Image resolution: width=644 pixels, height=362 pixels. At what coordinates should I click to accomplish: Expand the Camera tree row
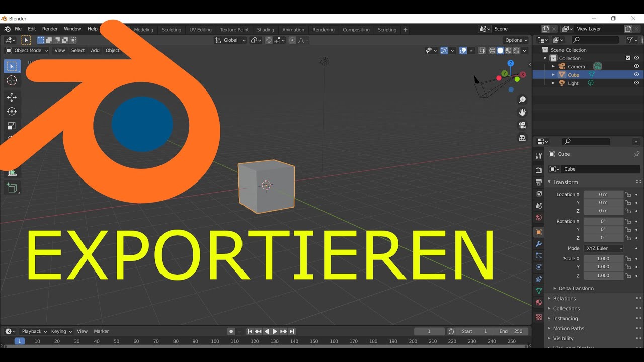[x=553, y=66]
